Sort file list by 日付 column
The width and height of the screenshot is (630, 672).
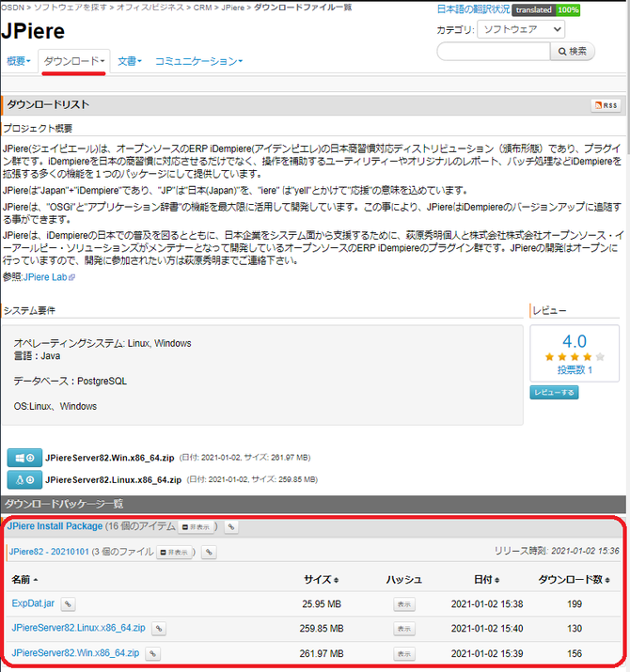486,580
